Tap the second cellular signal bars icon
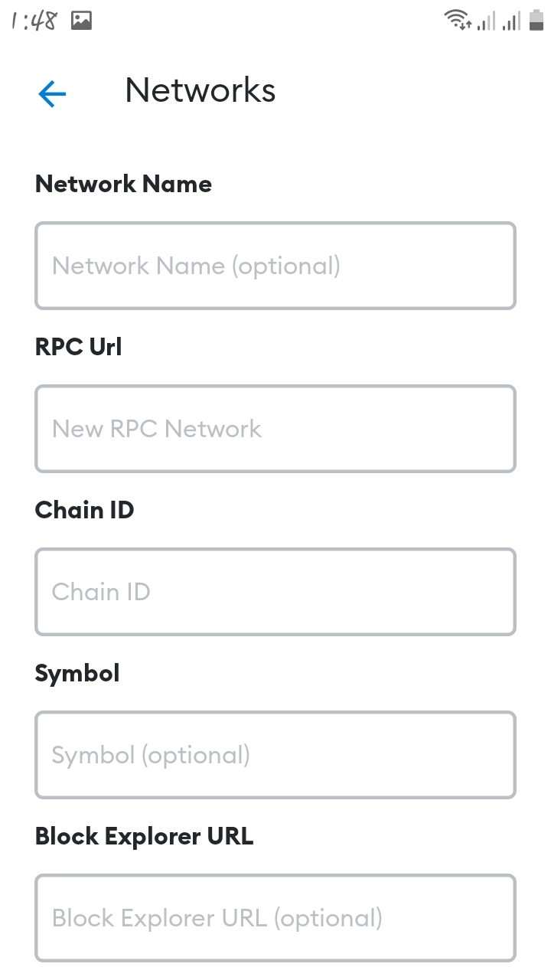551x980 pixels. [511, 21]
